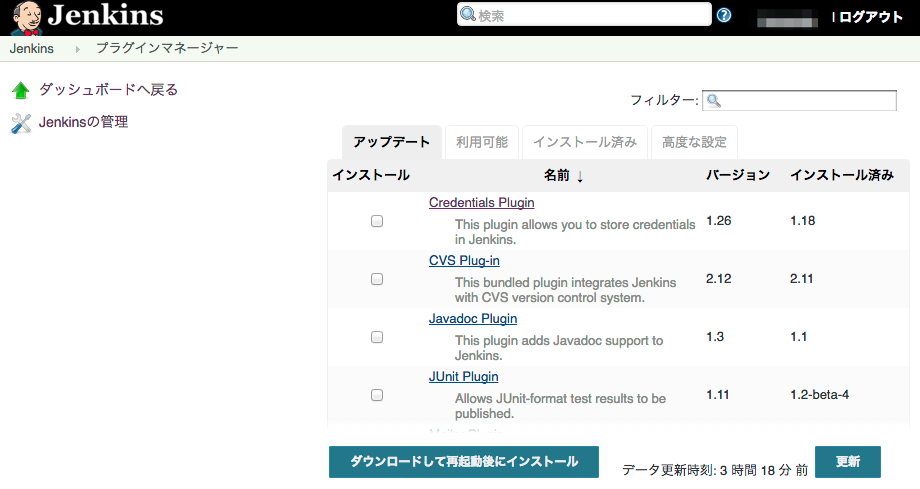This screenshot has width=920, height=489.
Task: Sort by the インストール column header
Action: 371,175
